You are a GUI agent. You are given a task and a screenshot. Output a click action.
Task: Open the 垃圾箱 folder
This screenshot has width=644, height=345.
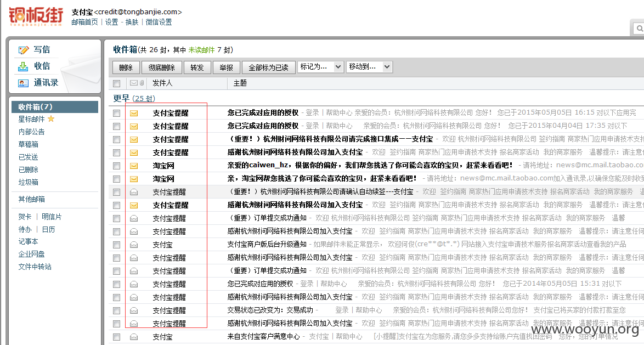pyautogui.click(x=29, y=182)
